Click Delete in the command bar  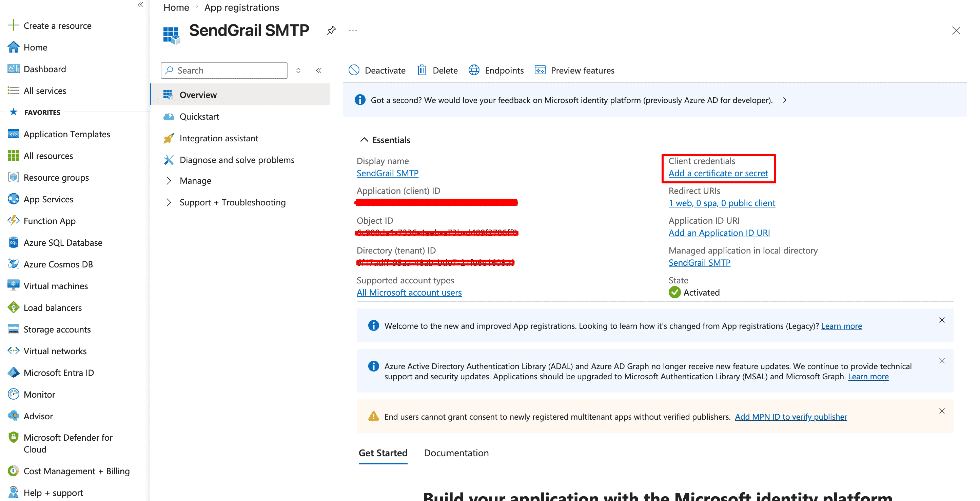[437, 71]
